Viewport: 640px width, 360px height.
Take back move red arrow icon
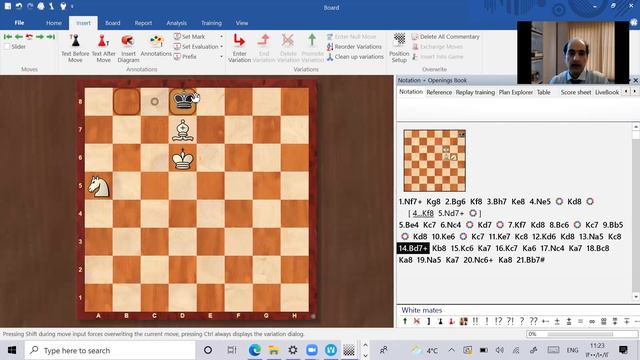pyautogui.click(x=29, y=37)
